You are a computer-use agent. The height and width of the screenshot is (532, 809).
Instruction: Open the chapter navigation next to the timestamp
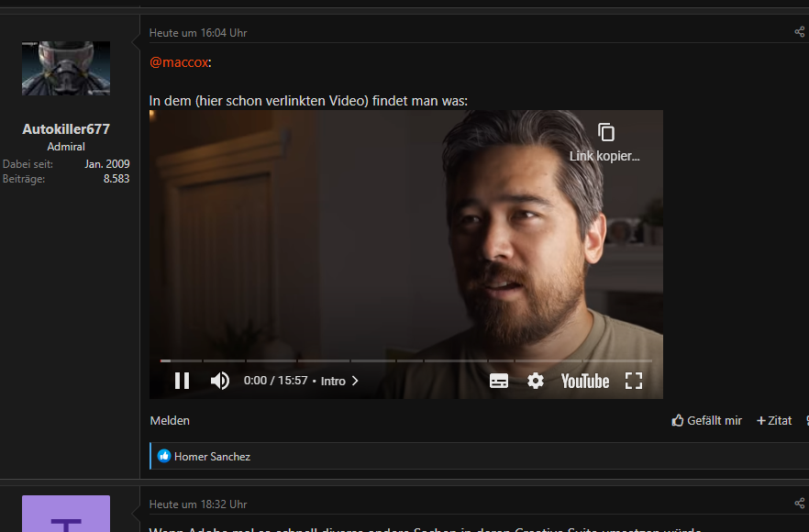point(354,380)
